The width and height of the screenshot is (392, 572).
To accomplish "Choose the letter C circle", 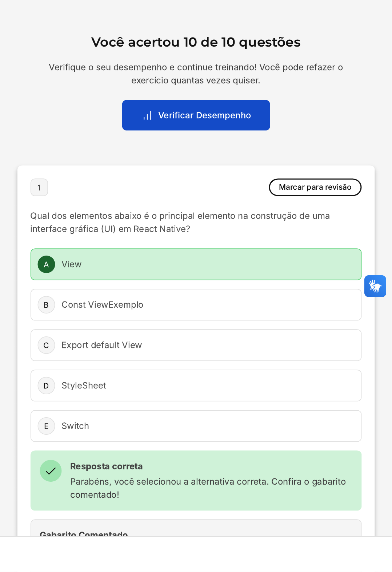I will tap(47, 345).
